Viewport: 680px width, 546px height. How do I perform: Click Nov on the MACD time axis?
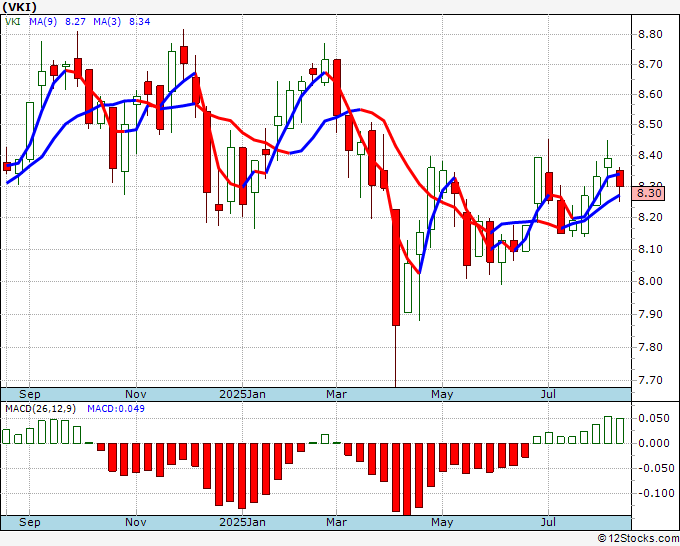[x=136, y=522]
